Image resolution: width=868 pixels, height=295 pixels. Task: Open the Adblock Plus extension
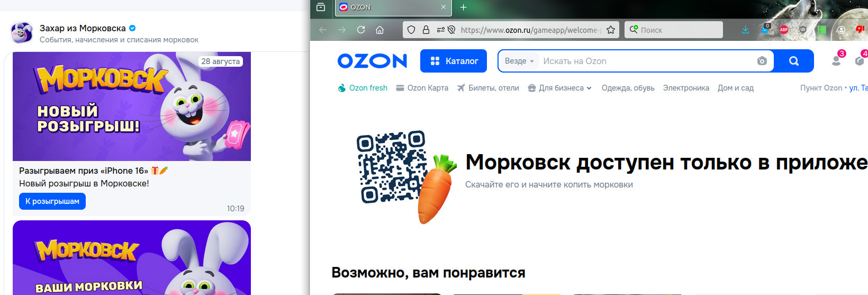[x=784, y=30]
